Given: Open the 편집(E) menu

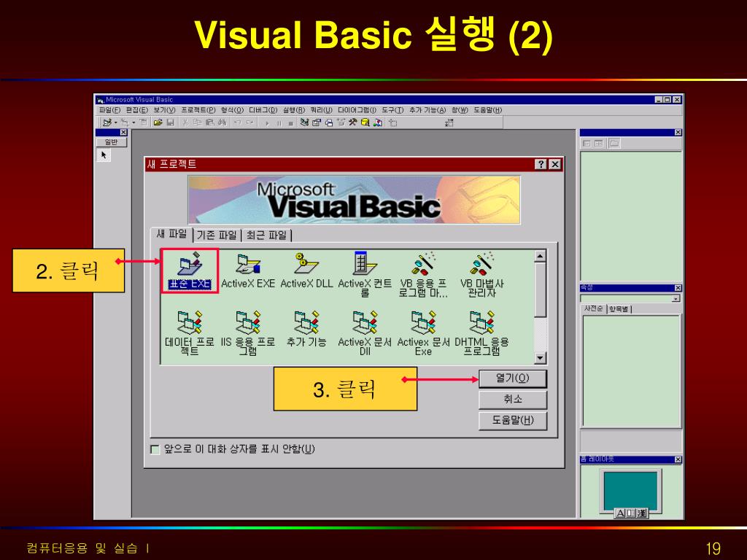Looking at the screenshot, I should click(136, 110).
